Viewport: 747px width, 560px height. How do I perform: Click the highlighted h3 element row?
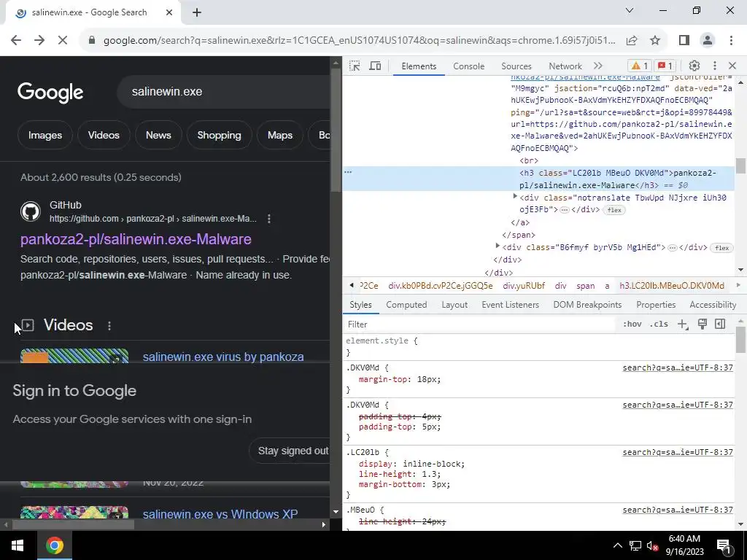point(538,179)
